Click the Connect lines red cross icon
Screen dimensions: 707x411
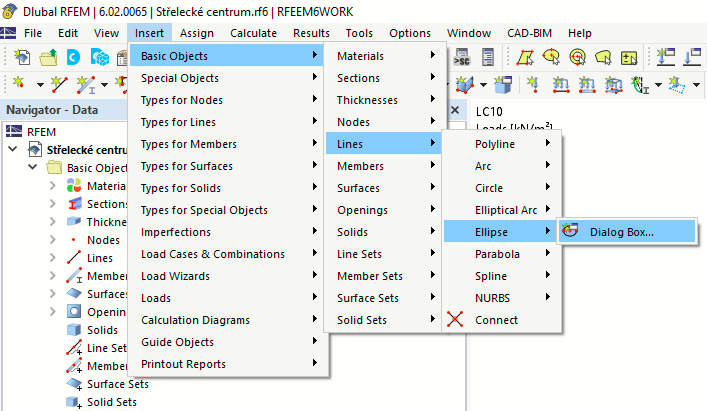coord(456,320)
